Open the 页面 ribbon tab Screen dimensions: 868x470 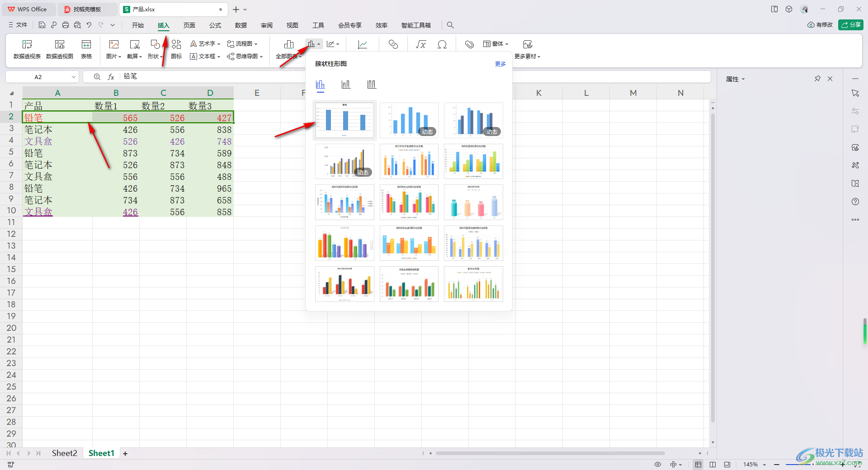click(x=189, y=25)
